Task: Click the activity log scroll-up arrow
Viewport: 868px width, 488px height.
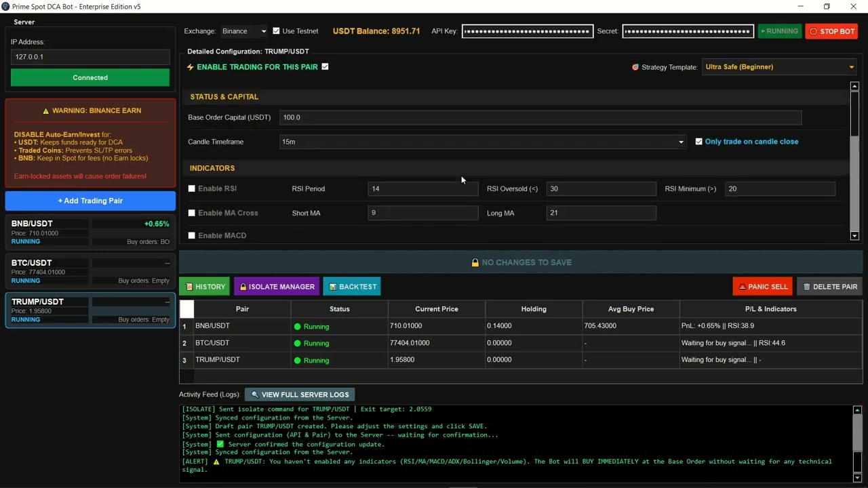Action: 857,410
